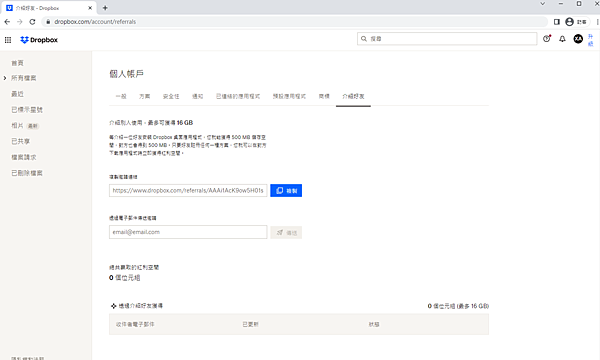The image size is (600, 360).
Task: Click the 已更新 column header
Action: click(251, 324)
